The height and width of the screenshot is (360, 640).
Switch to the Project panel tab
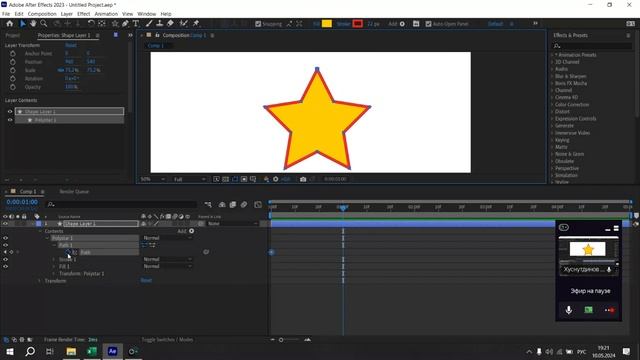pyautogui.click(x=13, y=36)
